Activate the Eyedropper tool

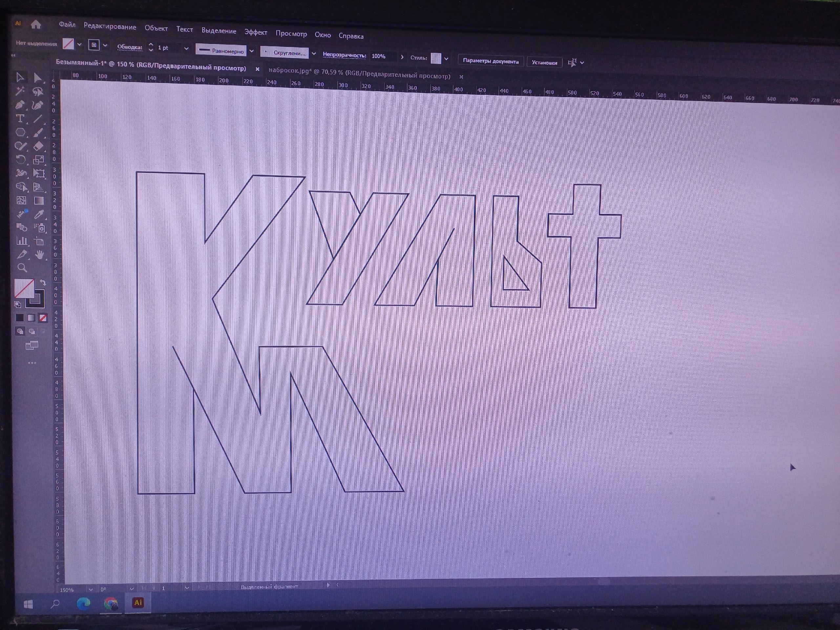coord(39,215)
